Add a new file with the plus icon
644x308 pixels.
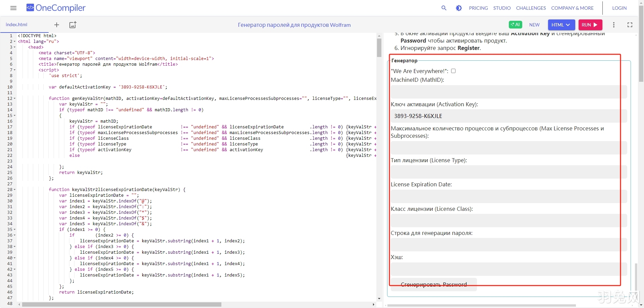click(56, 24)
